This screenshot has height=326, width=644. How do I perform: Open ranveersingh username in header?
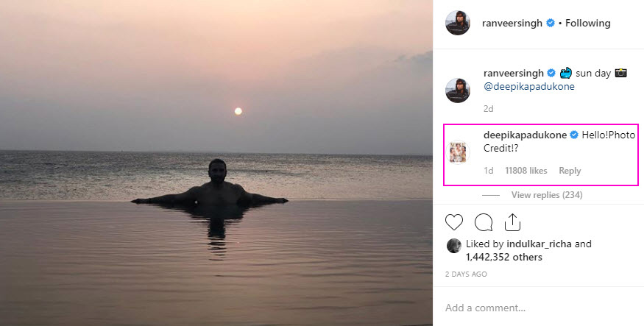(x=512, y=23)
